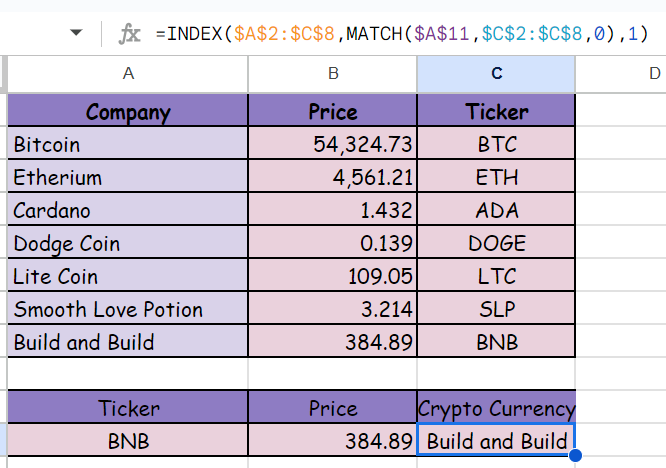Viewport: 666px width, 468px height.
Task: Select column B header
Action: click(333, 73)
